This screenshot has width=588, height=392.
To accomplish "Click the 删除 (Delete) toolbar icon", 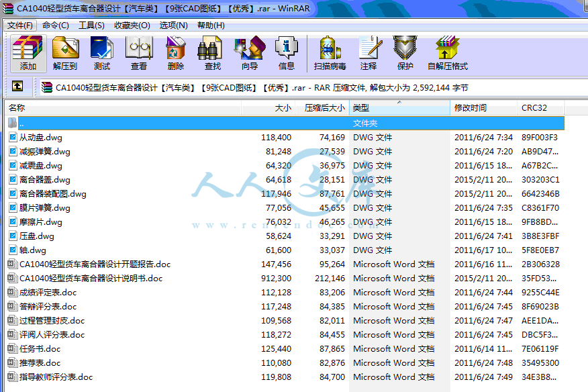I will pos(175,53).
